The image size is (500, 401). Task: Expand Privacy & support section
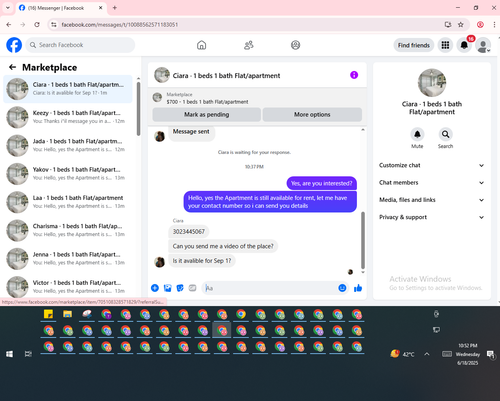pos(432,217)
